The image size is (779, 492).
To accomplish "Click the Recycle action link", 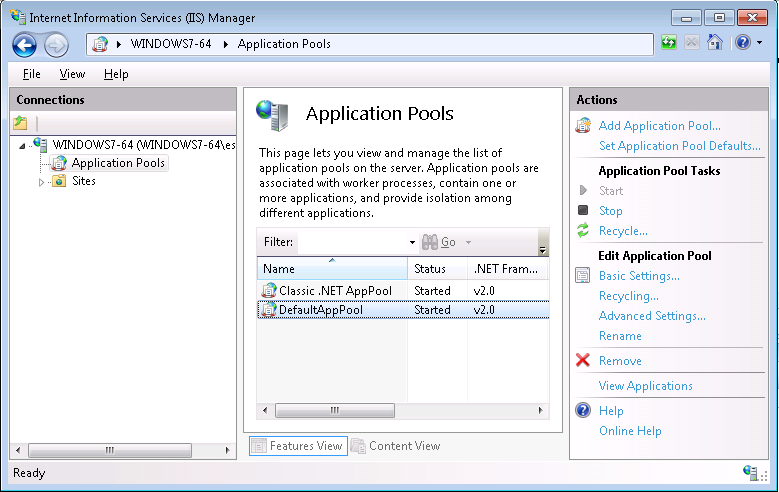I will (623, 231).
